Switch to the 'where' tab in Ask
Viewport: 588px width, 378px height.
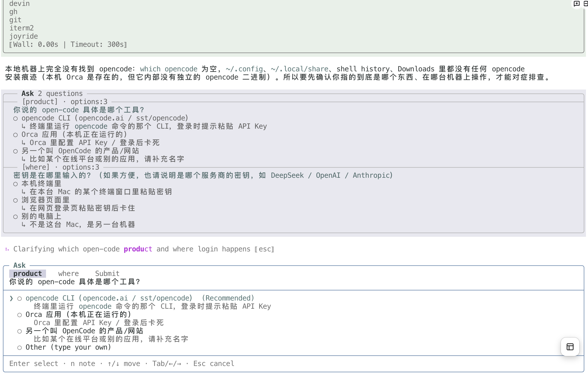click(x=69, y=273)
